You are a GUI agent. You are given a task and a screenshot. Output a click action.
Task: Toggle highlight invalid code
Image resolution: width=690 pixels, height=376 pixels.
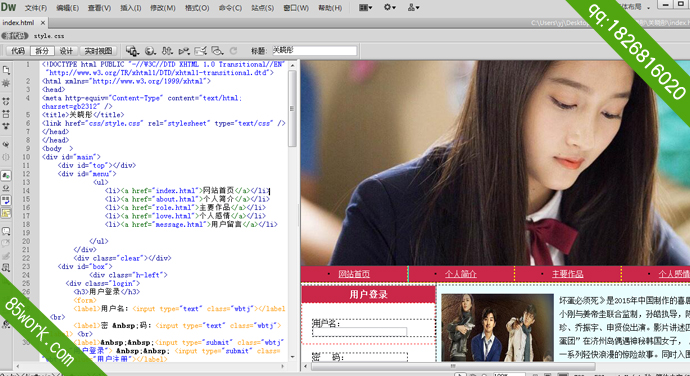(6, 188)
